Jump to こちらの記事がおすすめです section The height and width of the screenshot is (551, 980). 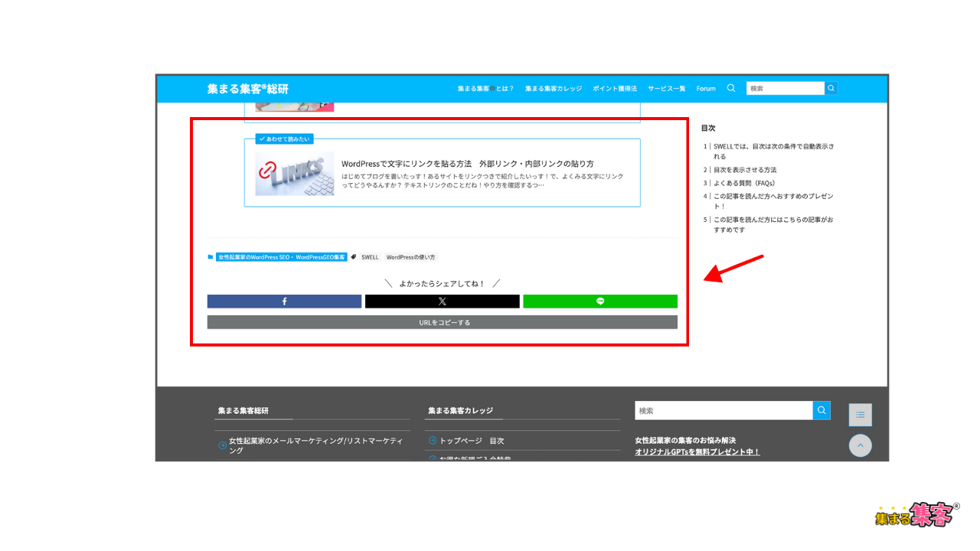(773, 224)
